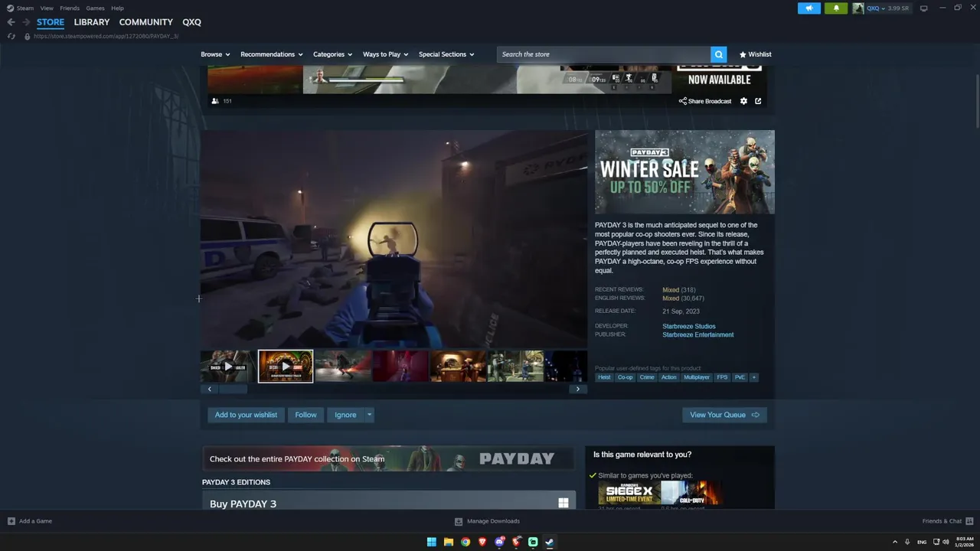Open the Starbreeze Entertainment publisher link

point(698,335)
